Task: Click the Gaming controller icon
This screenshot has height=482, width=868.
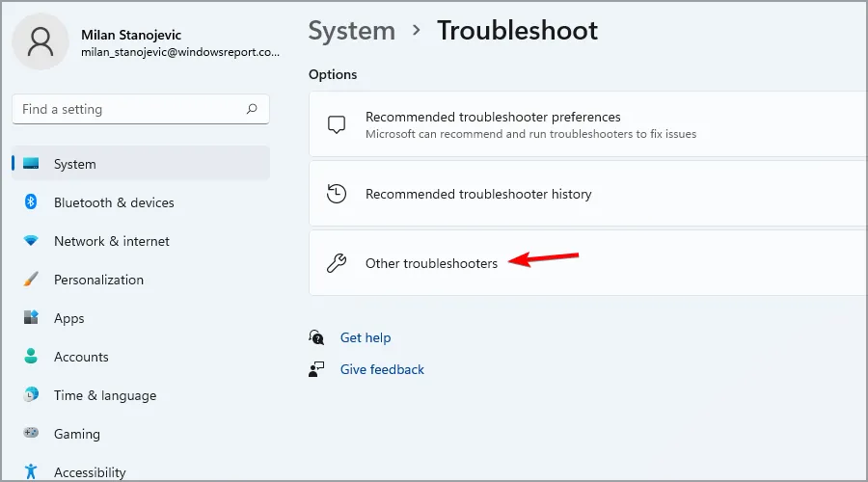Action: tap(31, 434)
